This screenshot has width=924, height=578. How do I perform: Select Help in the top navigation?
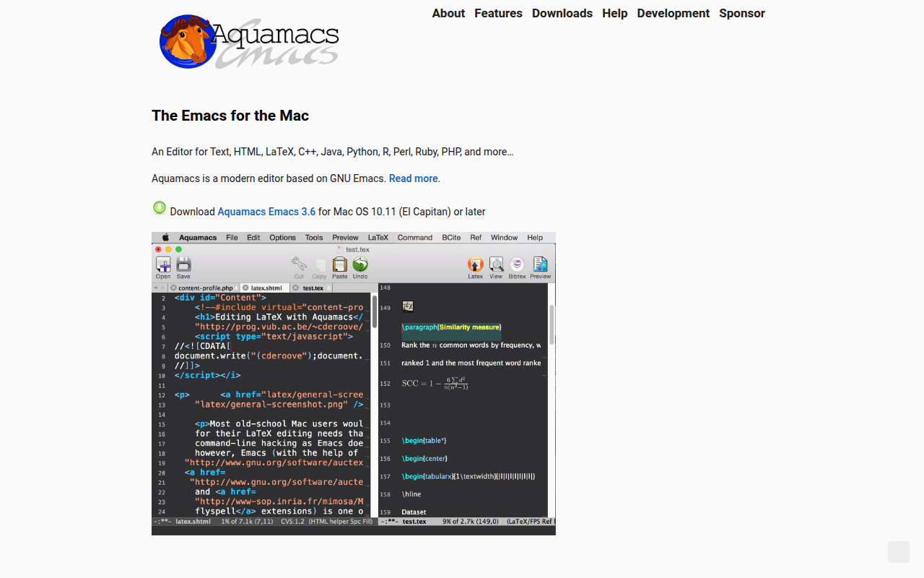615,13
